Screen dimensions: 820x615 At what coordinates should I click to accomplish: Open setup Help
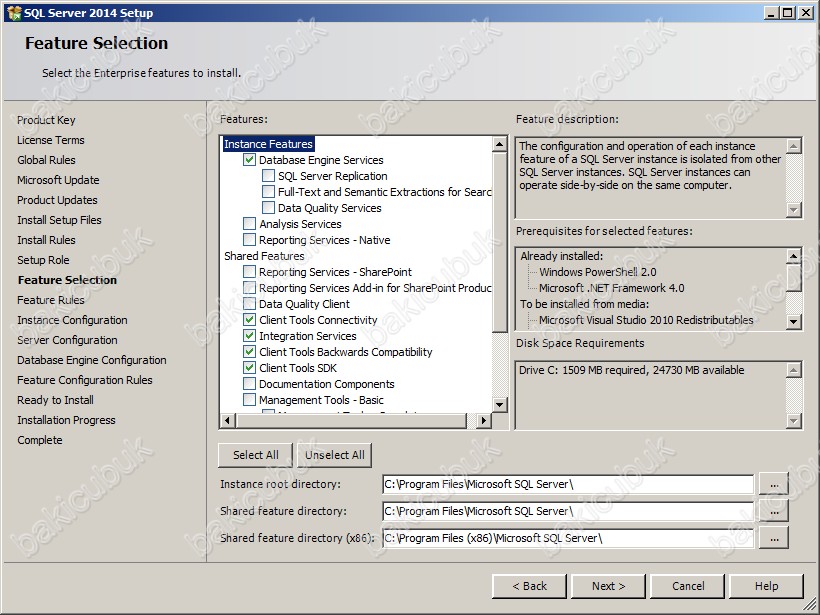(766, 586)
